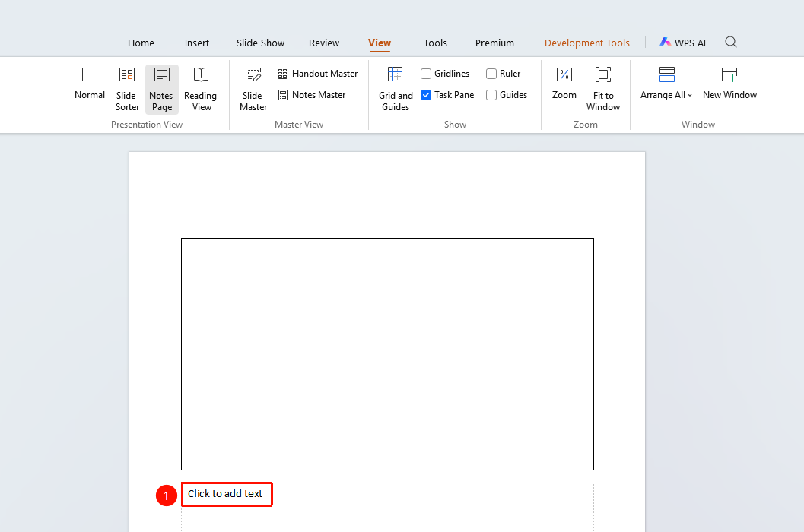The width and height of the screenshot is (804, 532).
Task: Switch to Slide Show tab
Action: click(x=260, y=43)
